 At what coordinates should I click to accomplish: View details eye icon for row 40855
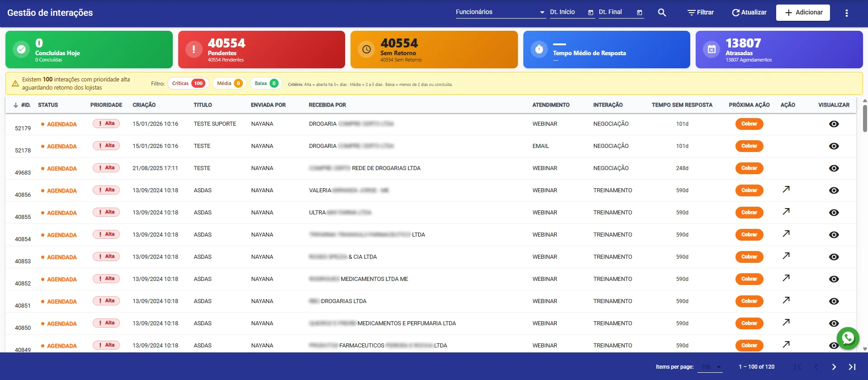click(834, 213)
